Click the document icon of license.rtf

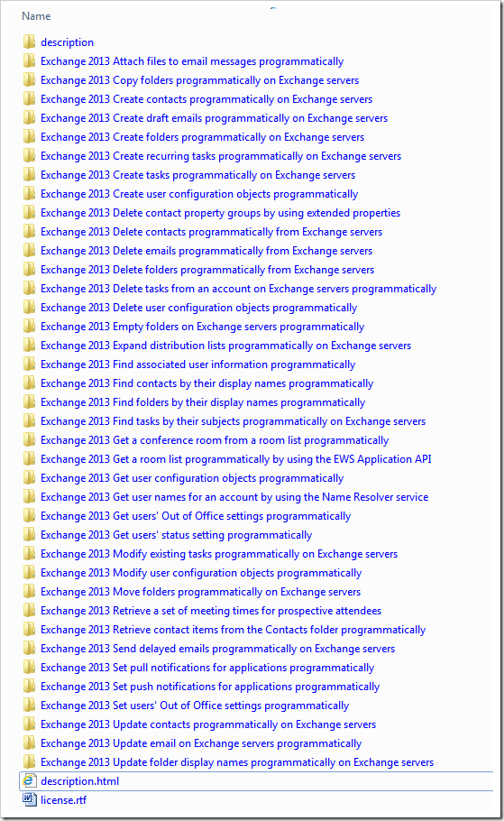coord(30,799)
